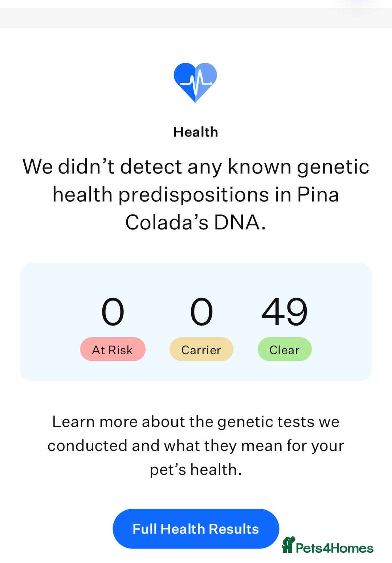392x563 pixels.
Task: Click the pet's health text line
Action: 195,469
